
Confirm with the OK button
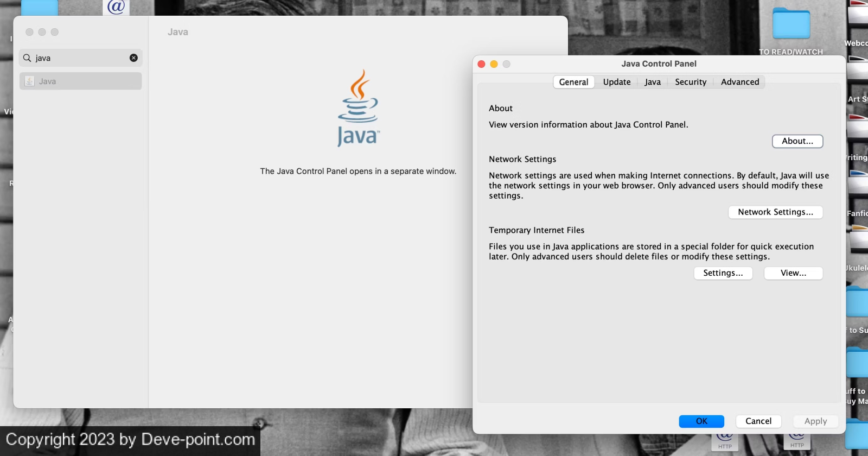(701, 421)
